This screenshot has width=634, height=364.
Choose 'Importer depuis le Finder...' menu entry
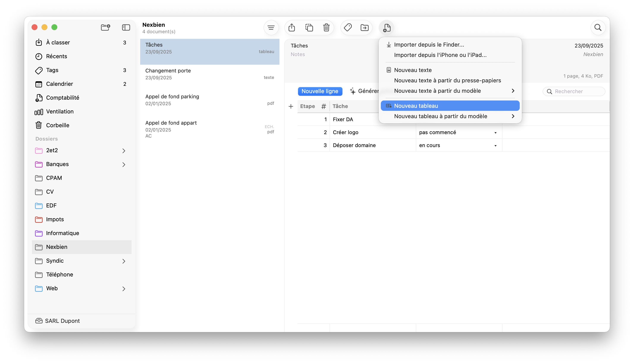tap(429, 45)
